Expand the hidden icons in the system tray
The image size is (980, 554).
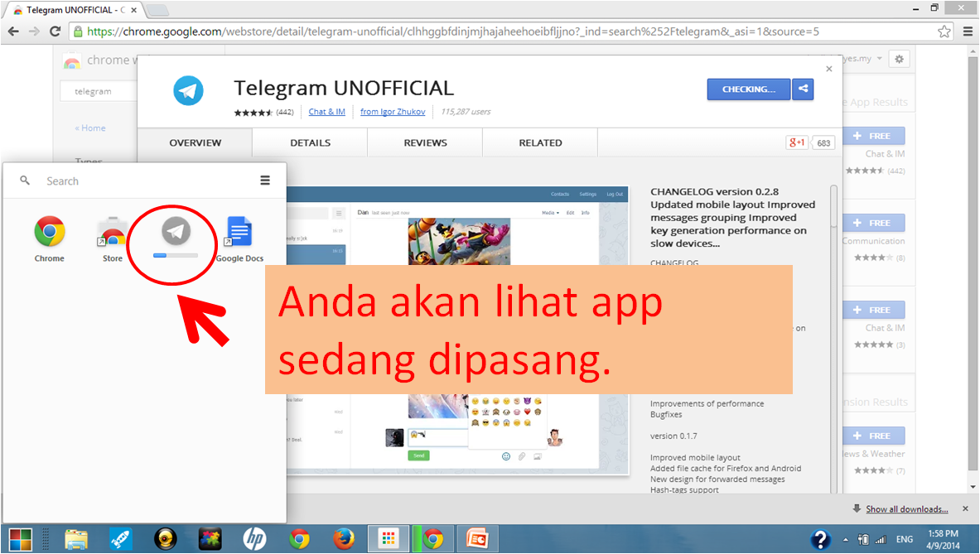click(x=846, y=539)
